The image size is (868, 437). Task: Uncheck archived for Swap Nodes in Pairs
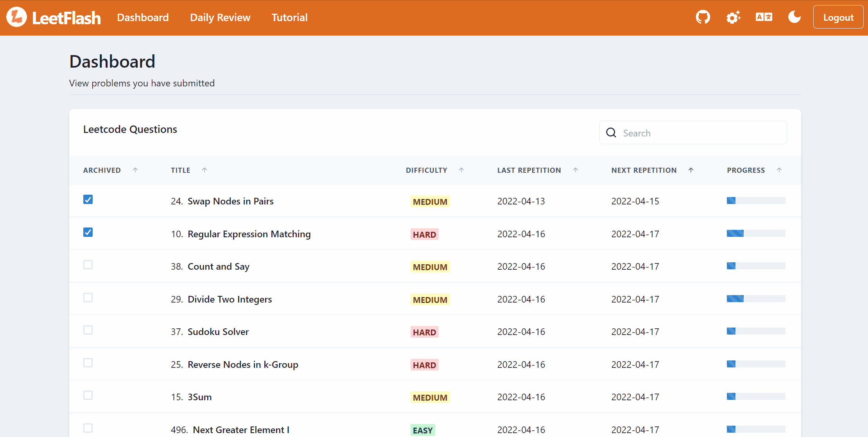point(88,200)
